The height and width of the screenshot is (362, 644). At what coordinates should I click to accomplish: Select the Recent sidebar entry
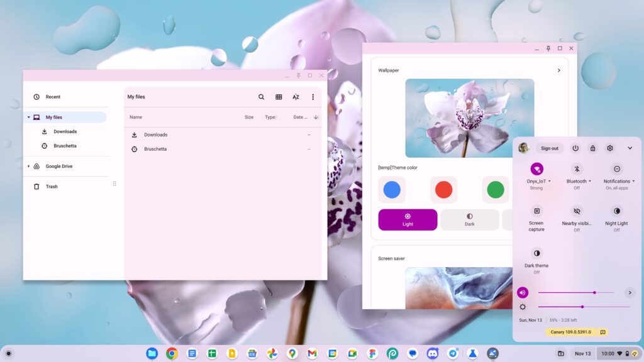point(53,97)
